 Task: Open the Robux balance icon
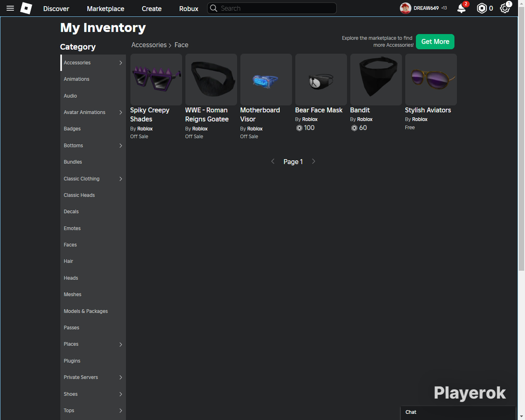482,8
